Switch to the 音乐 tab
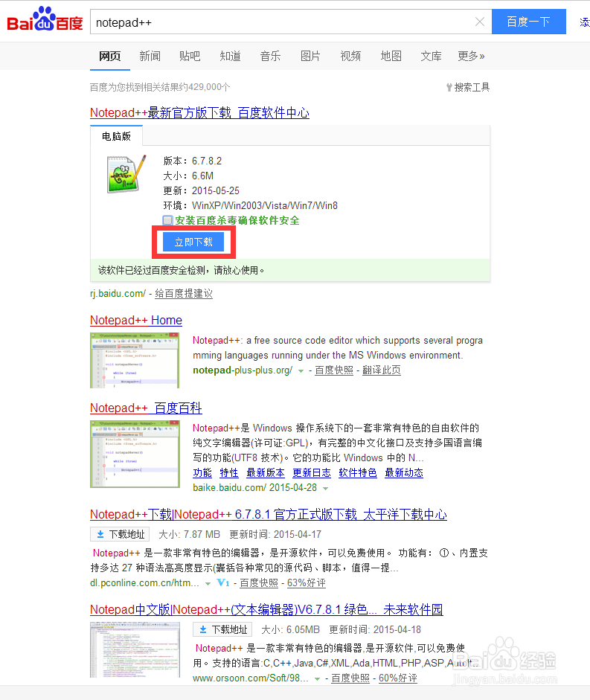 (x=271, y=57)
